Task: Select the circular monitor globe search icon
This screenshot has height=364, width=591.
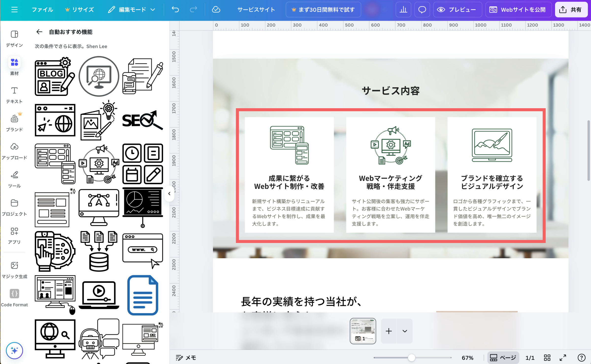Action: [x=99, y=76]
